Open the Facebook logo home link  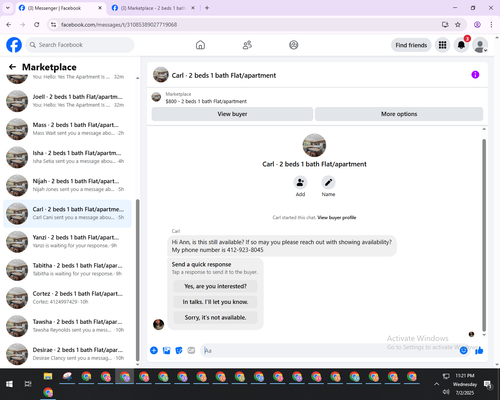14,45
